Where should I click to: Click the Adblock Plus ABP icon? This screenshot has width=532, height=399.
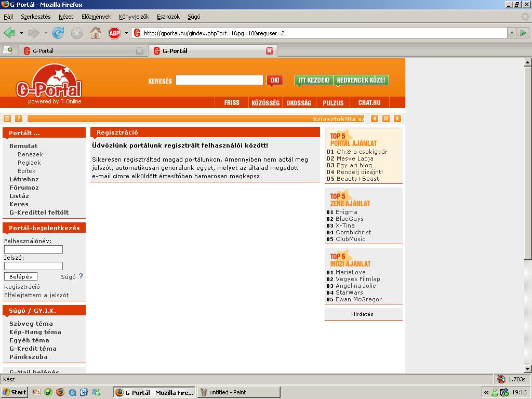coord(114,33)
